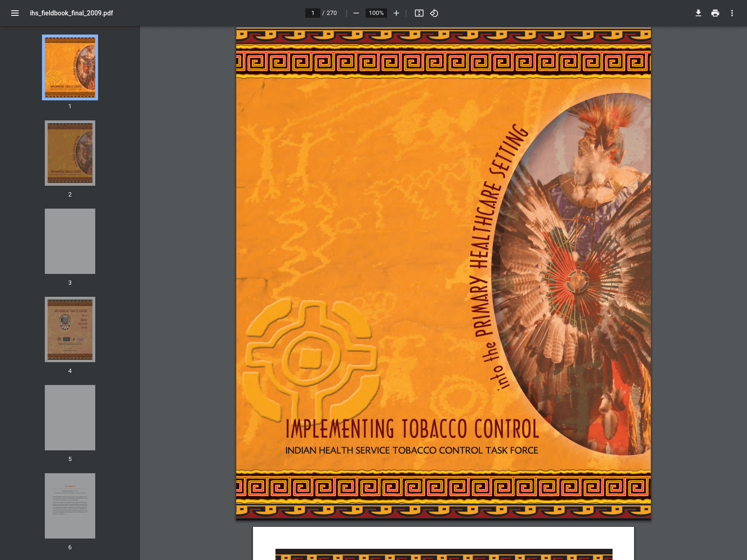The height and width of the screenshot is (560, 747).
Task: Select page 4 thumbnail
Action: (70, 329)
